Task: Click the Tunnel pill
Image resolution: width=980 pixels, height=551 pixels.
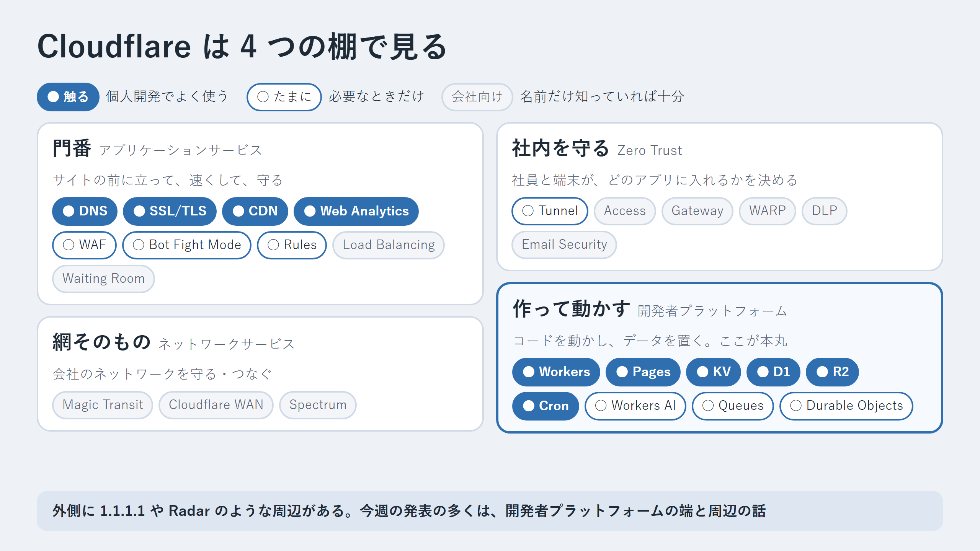Action: (550, 211)
